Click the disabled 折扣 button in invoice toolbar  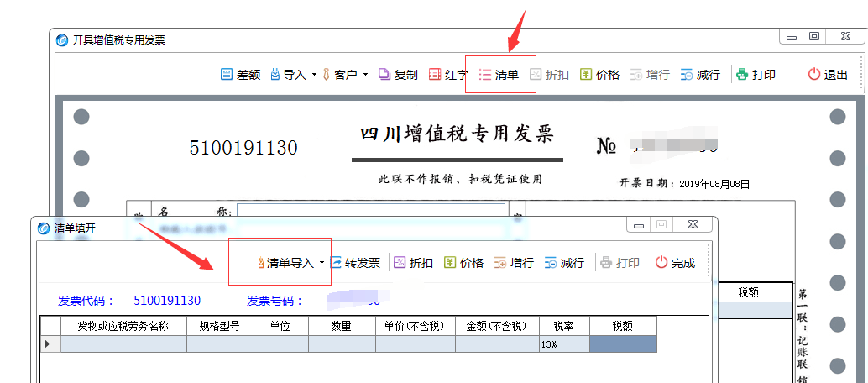point(549,75)
